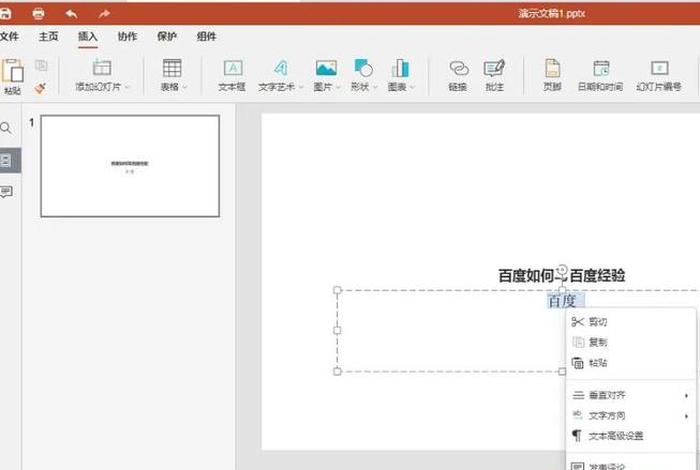Expand the Chart dropdown arrow
Viewport: 700px width, 470px height.
412,87
